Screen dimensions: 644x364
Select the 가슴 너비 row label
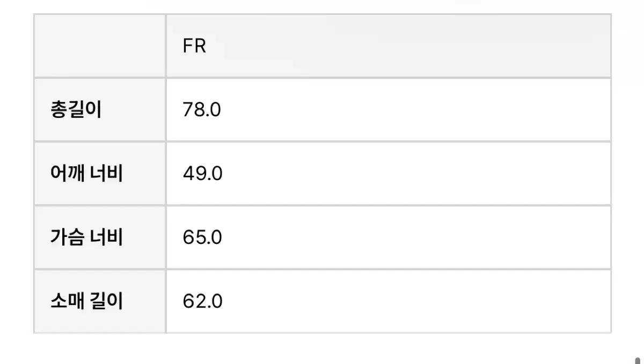point(86,237)
